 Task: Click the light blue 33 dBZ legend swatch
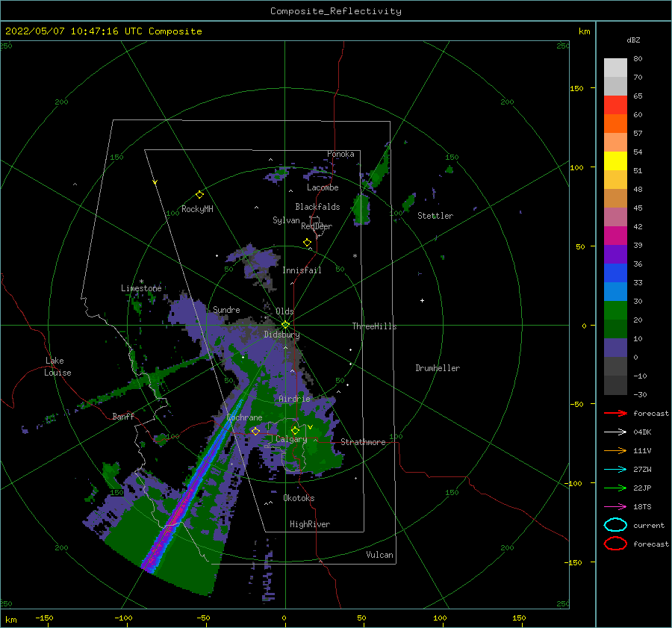point(615,292)
